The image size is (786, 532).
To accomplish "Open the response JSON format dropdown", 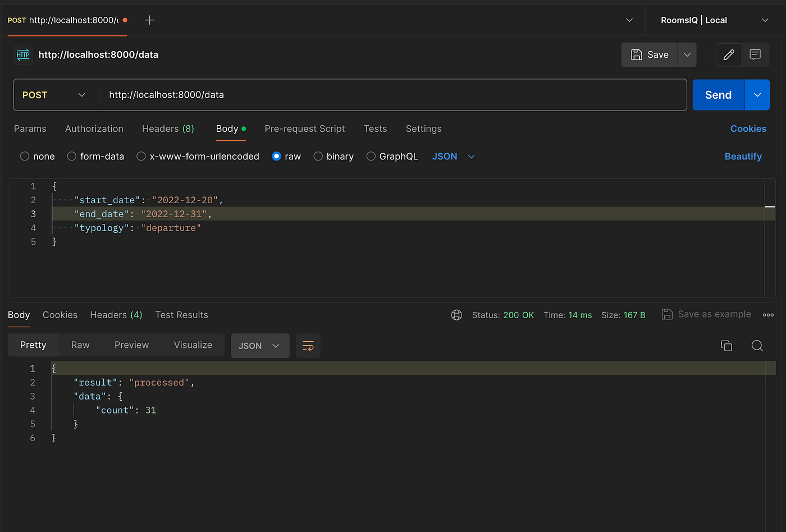I will pyautogui.click(x=260, y=346).
